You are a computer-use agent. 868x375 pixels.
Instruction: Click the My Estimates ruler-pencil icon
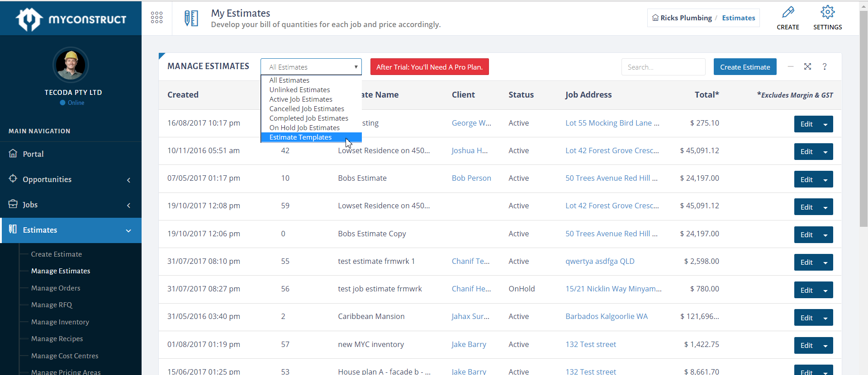tap(191, 18)
